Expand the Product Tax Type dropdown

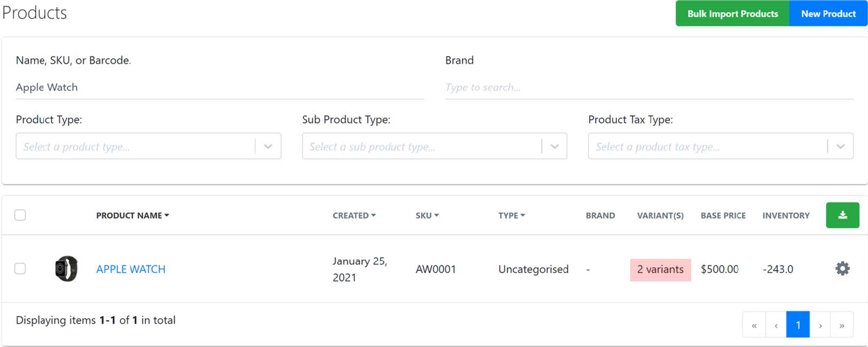click(x=721, y=146)
